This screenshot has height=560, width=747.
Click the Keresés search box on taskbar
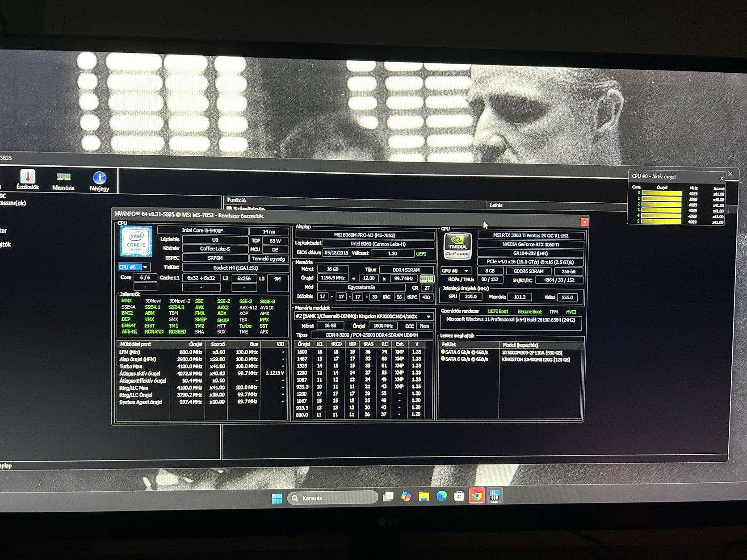[333, 497]
